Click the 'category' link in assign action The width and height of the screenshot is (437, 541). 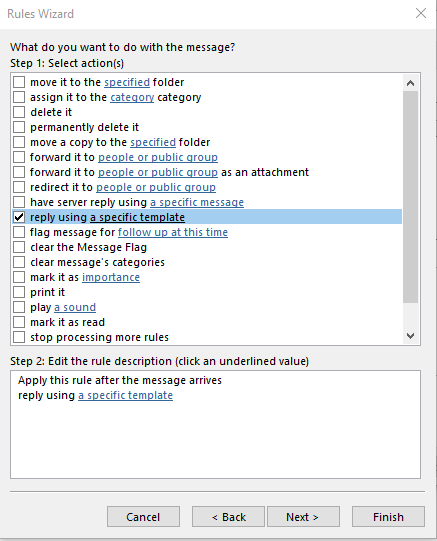(132, 97)
